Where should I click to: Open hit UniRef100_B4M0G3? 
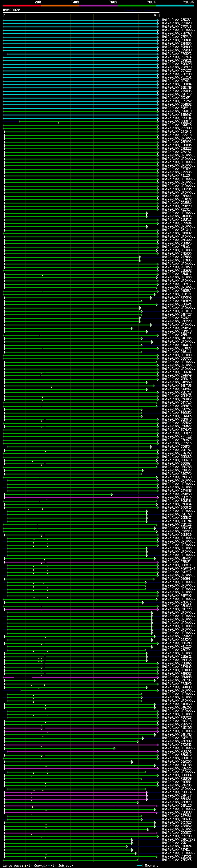point(177,704)
